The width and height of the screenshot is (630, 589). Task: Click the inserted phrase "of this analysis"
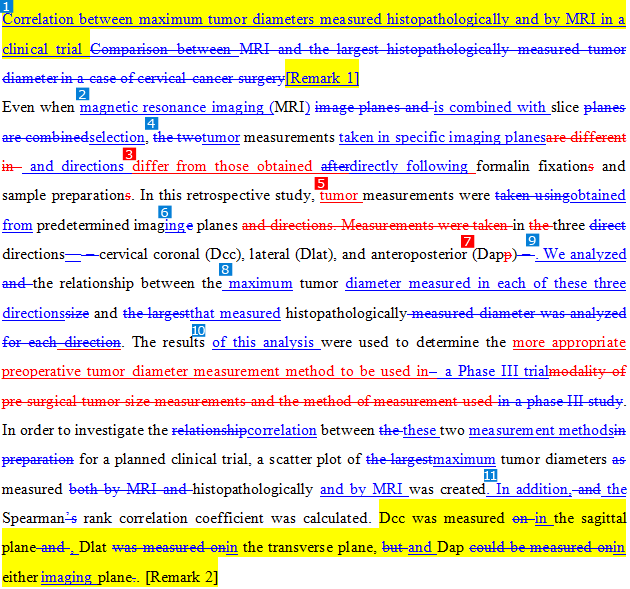[x=263, y=342]
